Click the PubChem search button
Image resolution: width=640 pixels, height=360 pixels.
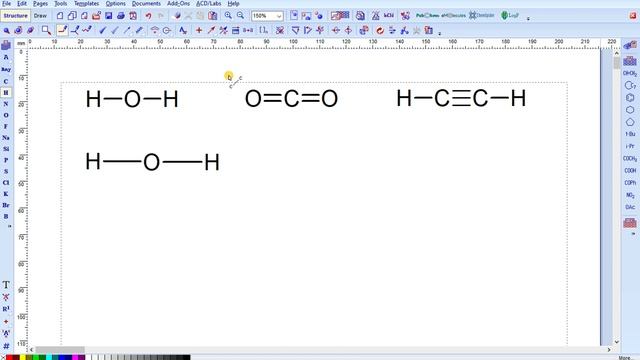(x=427, y=16)
